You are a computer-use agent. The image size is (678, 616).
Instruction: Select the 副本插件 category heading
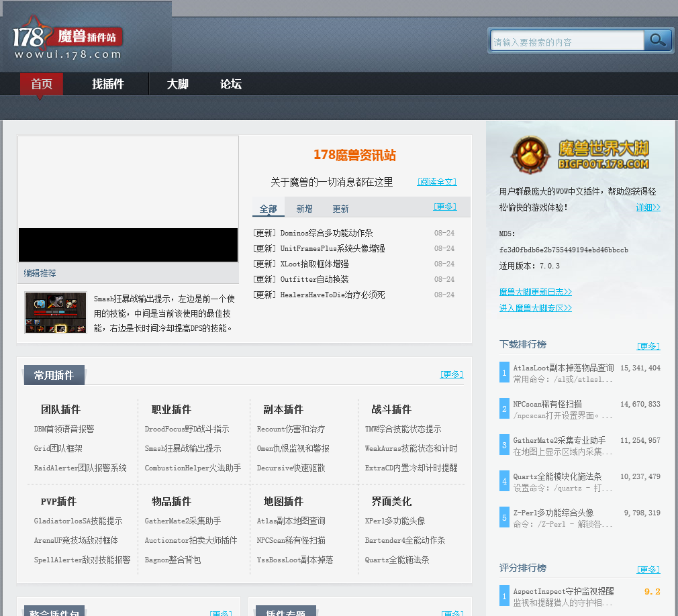283,409
